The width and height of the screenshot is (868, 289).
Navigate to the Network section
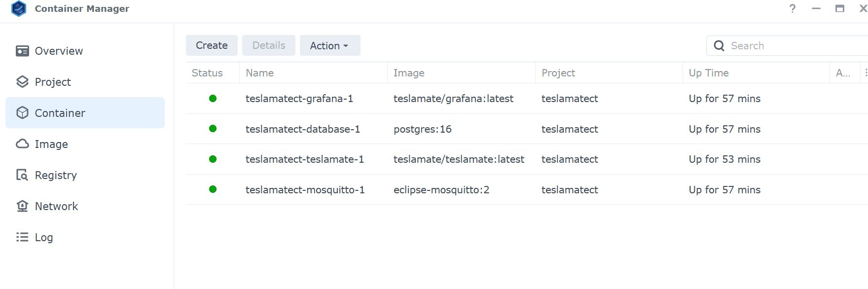point(85,206)
